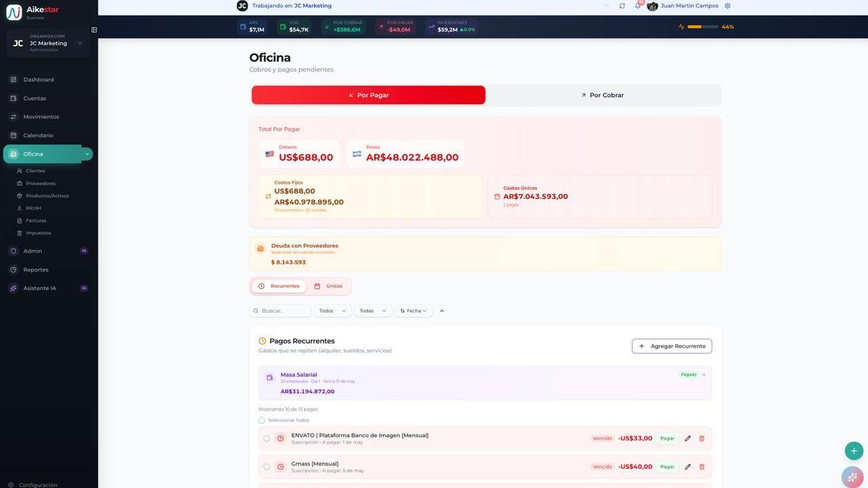Click Pagar on the ENVATO row
The height and width of the screenshot is (488, 868).
pos(667,439)
